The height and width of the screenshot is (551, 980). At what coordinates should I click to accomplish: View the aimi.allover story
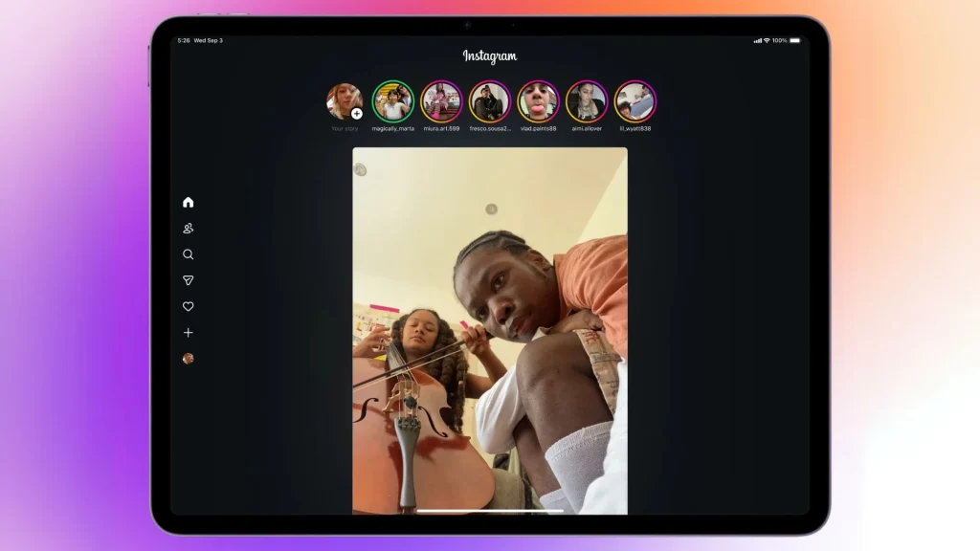(x=587, y=101)
